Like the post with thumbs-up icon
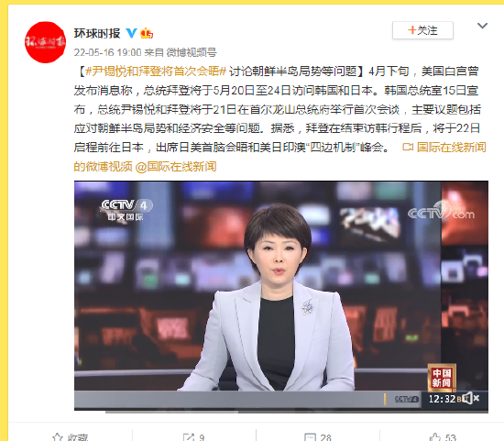The height and width of the screenshot is (441, 504). click(x=435, y=437)
